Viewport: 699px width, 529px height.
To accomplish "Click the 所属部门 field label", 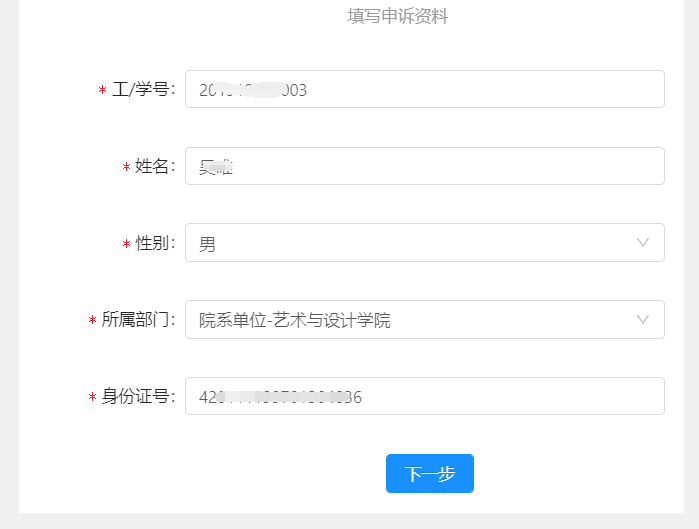I will (138, 321).
